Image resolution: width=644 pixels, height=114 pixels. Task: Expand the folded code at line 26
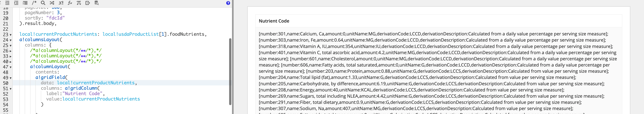11,51
